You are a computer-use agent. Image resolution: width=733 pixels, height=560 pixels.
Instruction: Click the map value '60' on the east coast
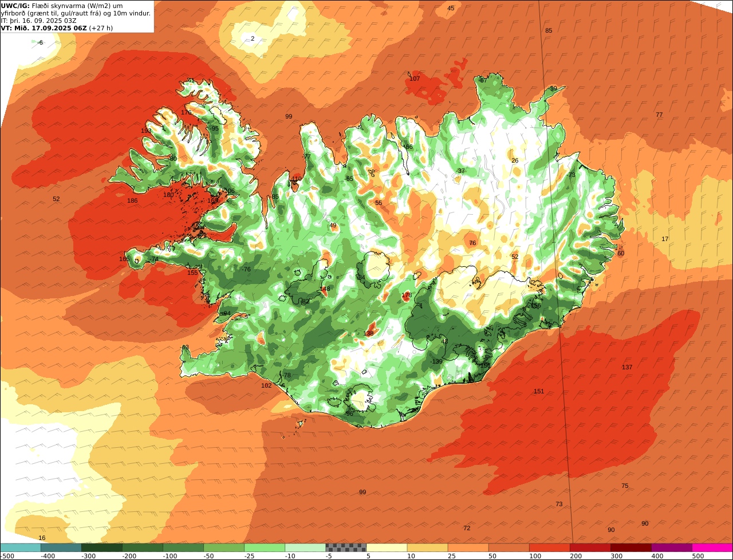pyautogui.click(x=621, y=253)
